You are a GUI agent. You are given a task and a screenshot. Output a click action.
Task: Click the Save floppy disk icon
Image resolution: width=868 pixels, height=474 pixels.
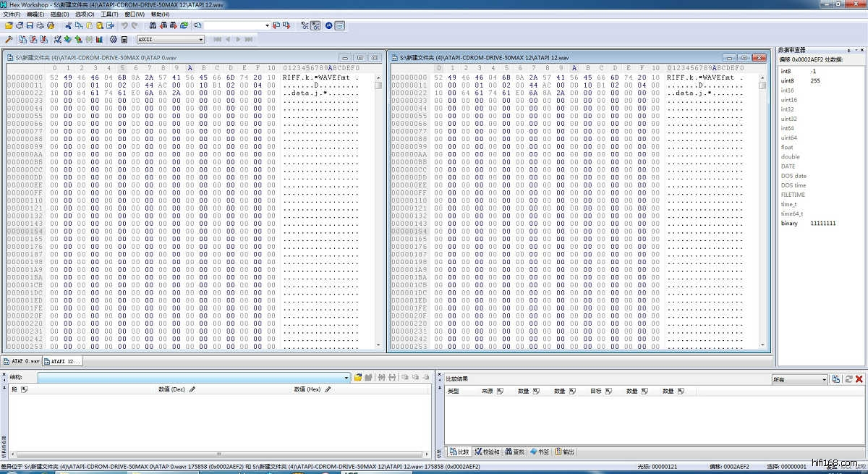pyautogui.click(x=30, y=25)
